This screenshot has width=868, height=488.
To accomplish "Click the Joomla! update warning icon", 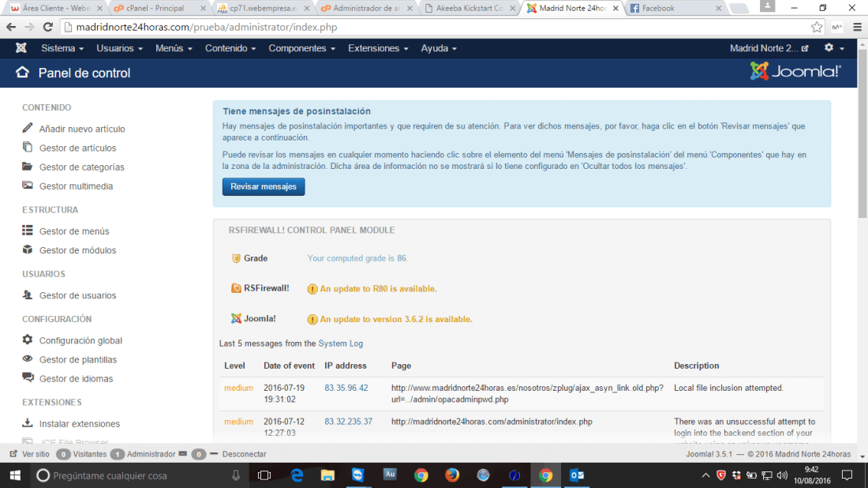I will (312, 320).
